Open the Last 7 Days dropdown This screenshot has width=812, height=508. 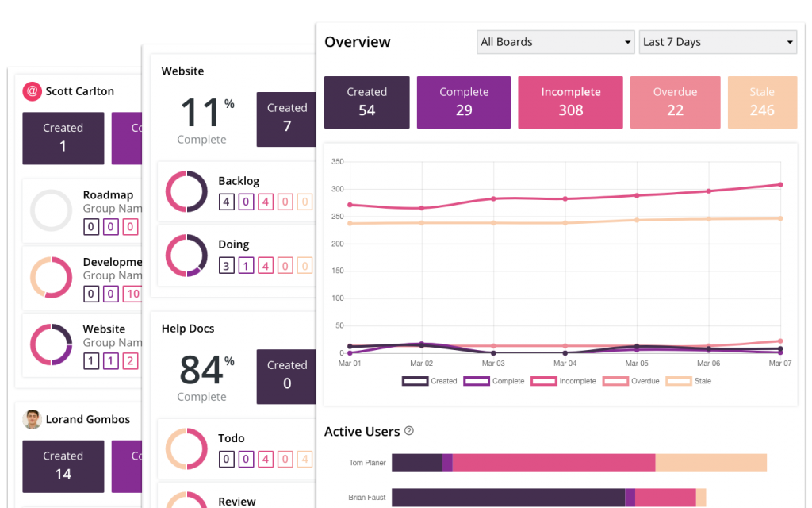[x=718, y=42]
